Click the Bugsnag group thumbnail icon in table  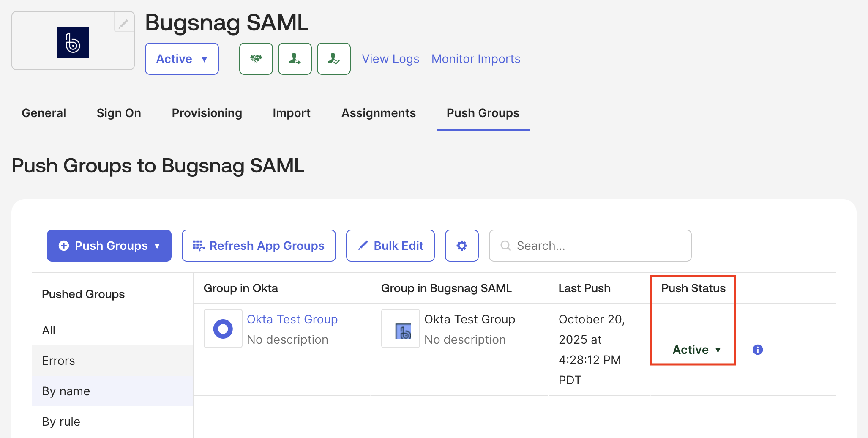(400, 328)
